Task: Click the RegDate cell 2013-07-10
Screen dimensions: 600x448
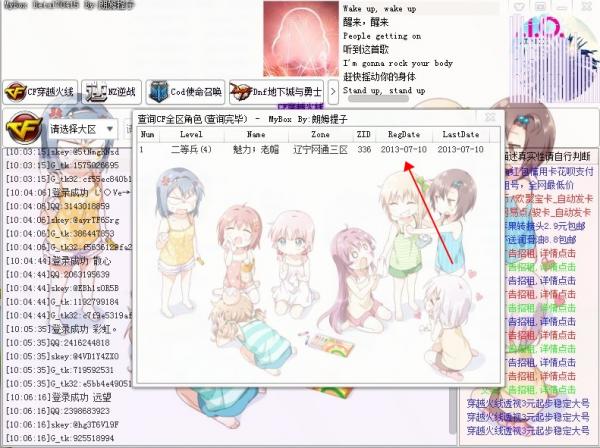Action: coord(404,149)
